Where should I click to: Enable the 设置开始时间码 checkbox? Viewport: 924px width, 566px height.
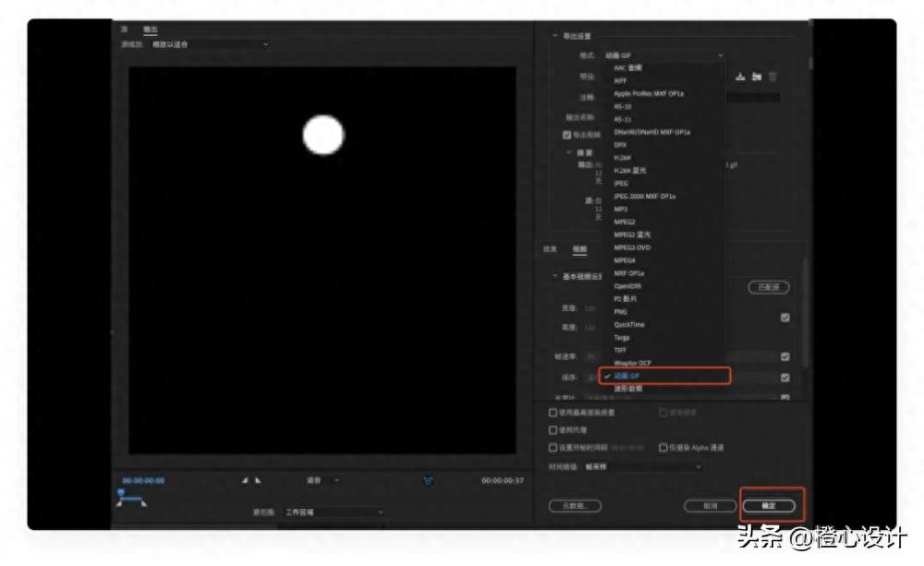553,448
